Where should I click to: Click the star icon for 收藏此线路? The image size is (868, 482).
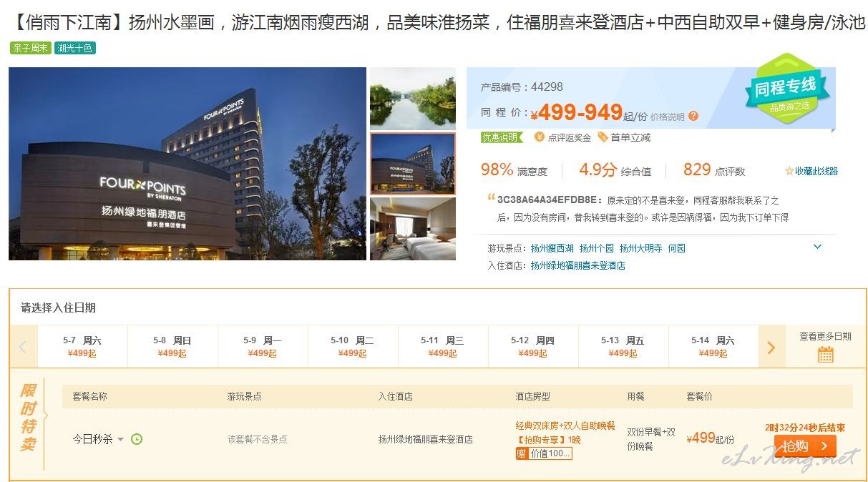point(789,171)
